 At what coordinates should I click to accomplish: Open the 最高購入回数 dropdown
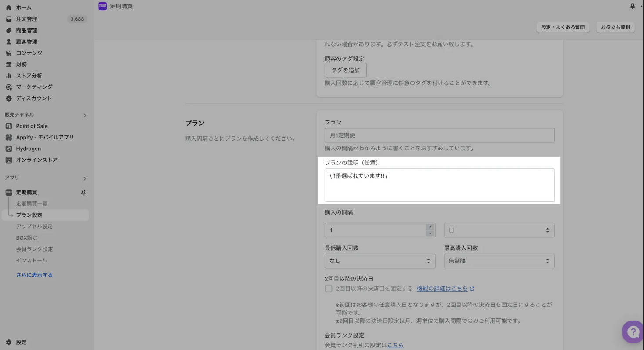click(x=499, y=261)
